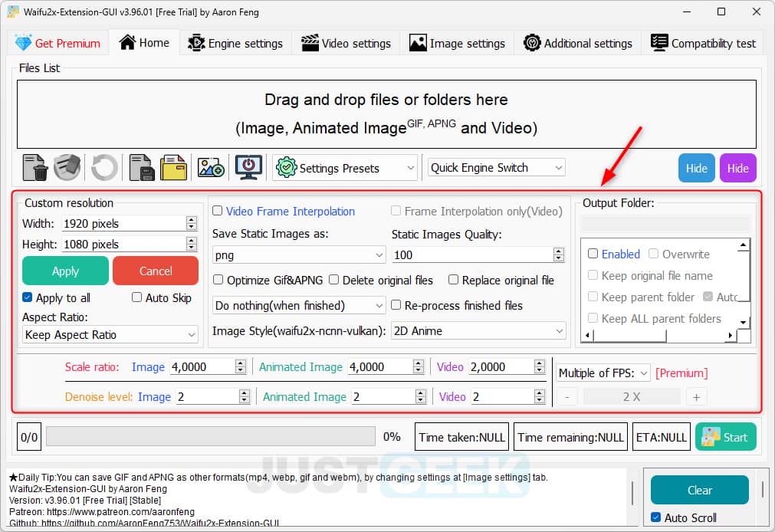Switch to the Home tab
Viewport: 775px width, 532px height.
[144, 43]
